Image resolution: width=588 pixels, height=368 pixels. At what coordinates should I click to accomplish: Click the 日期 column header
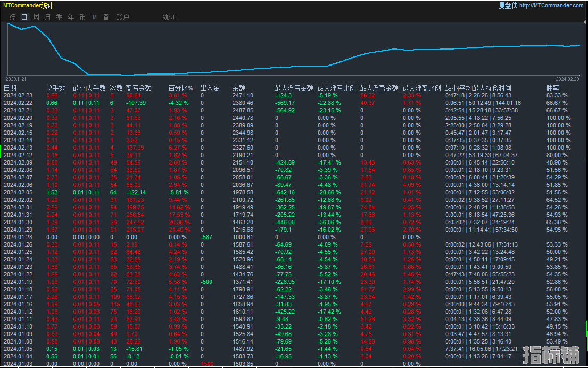tap(10, 88)
